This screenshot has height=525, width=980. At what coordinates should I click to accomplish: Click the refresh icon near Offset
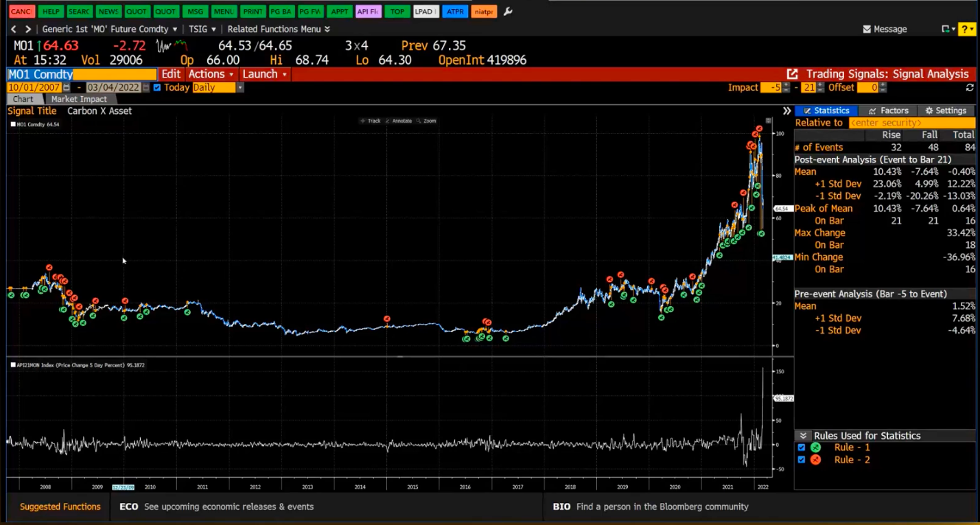(x=970, y=88)
